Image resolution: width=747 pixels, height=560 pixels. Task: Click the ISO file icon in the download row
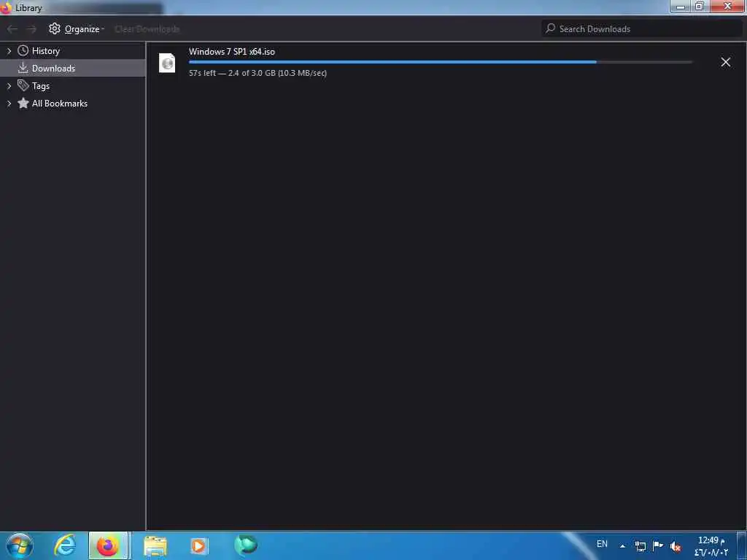tap(167, 63)
